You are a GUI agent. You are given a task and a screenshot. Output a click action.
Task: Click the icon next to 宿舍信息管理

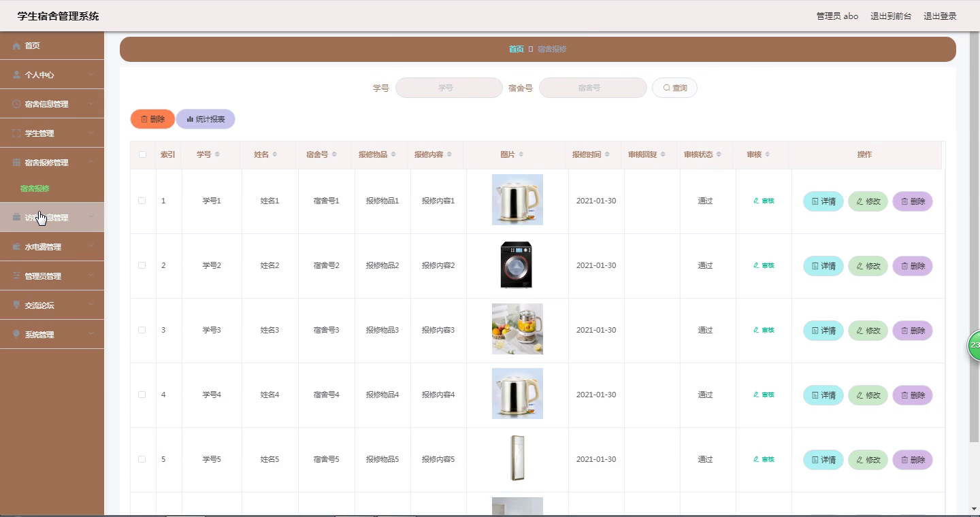pyautogui.click(x=17, y=104)
